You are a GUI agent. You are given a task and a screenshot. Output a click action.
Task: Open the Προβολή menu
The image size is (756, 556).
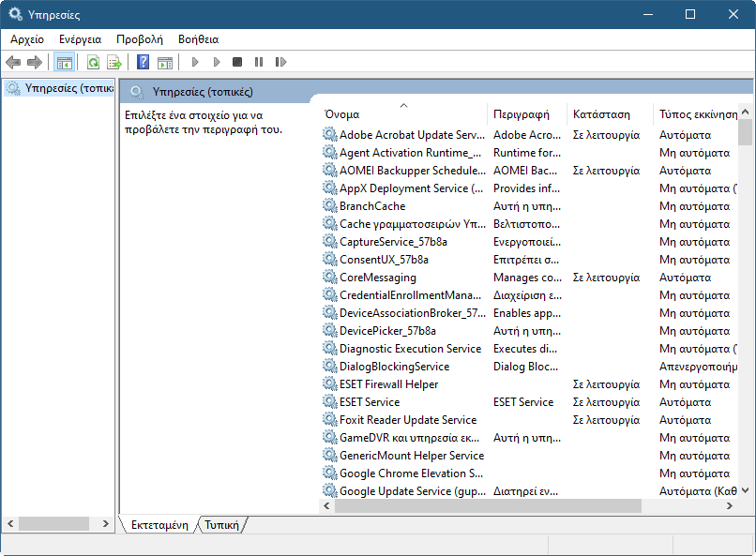point(140,39)
